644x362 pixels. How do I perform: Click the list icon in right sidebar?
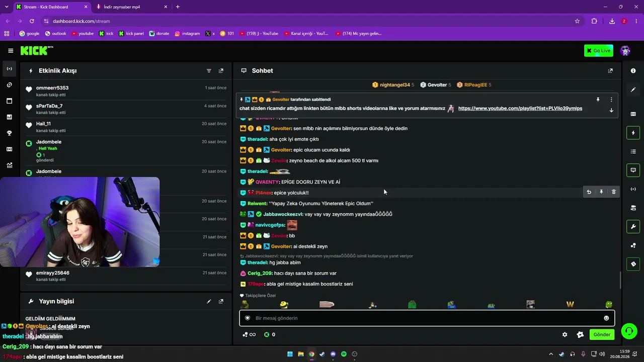coord(633,151)
